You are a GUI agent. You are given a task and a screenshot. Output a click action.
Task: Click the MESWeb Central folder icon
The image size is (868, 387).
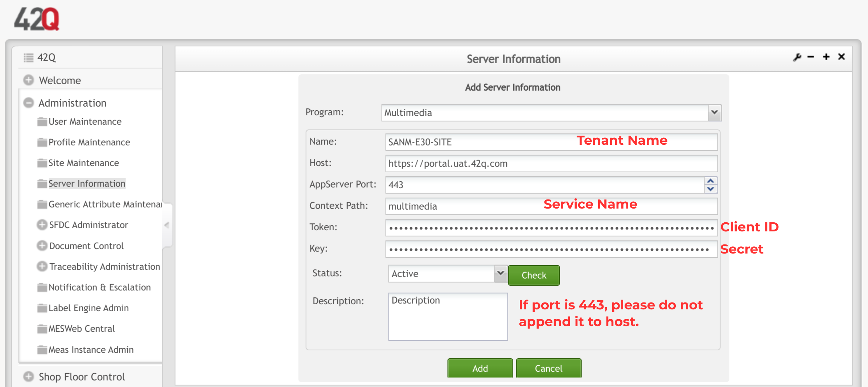42,329
